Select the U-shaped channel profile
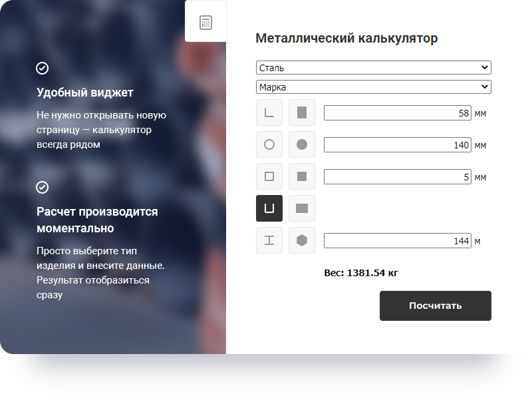 coord(269,208)
